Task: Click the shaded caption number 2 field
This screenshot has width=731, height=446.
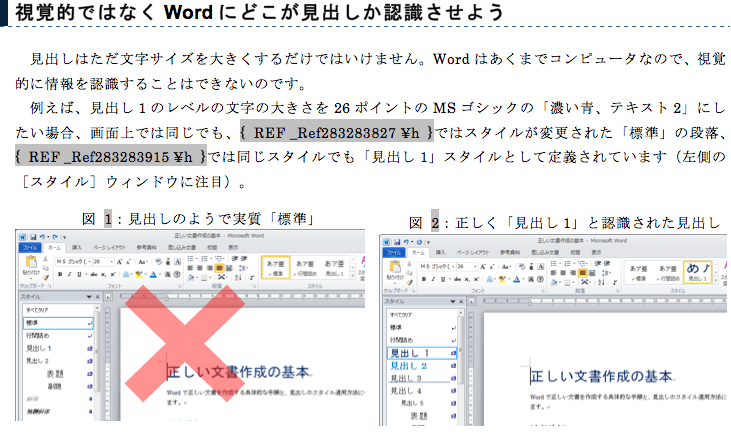Action: 435,222
